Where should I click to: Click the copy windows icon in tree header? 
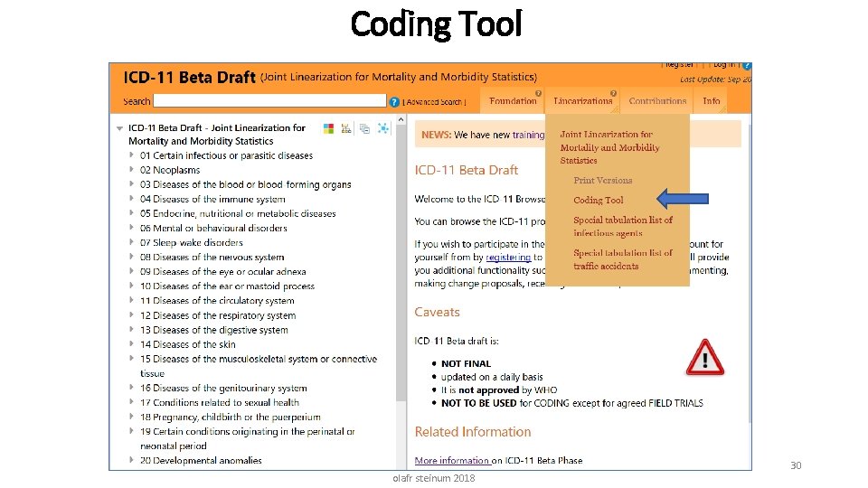(364, 128)
